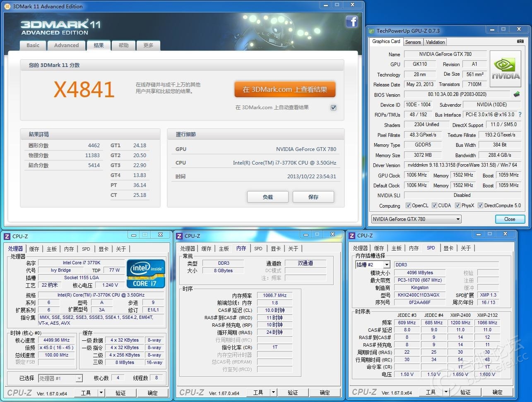Click the 核心电压 value 1.240 V
This screenshot has width=532, height=402.
click(x=110, y=285)
